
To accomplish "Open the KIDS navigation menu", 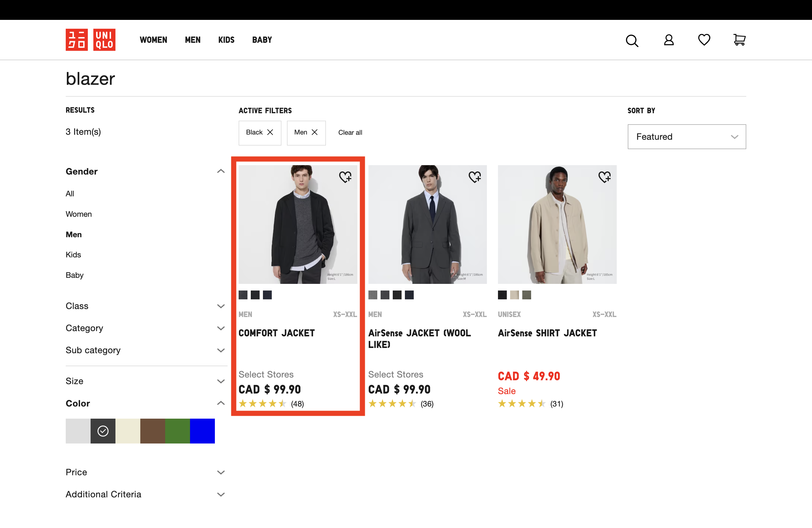I will click(x=226, y=40).
